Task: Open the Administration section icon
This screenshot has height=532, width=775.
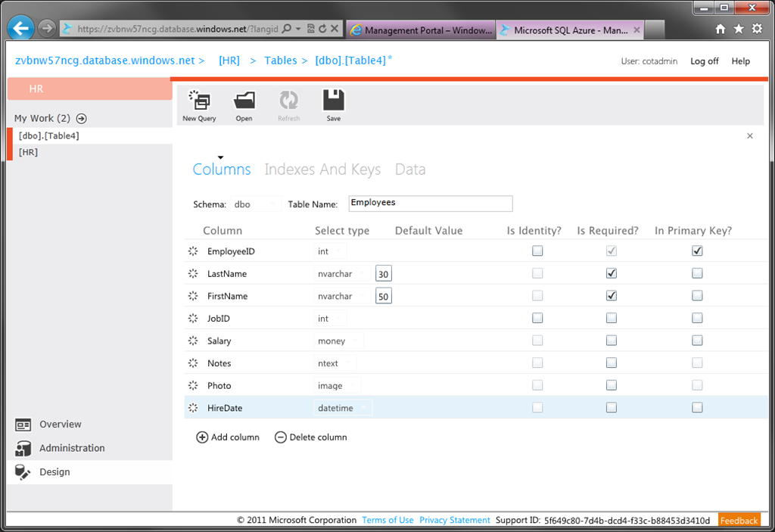Action: 23,449
